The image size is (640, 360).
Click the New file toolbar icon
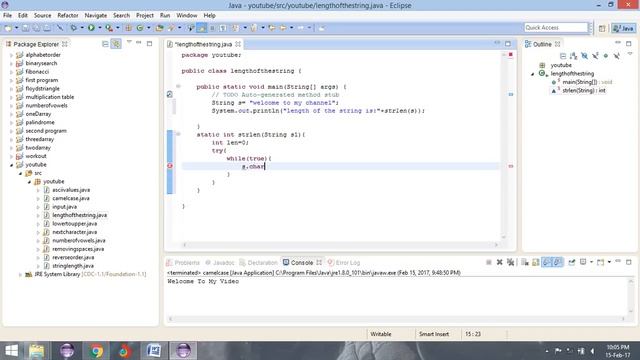click(8, 28)
